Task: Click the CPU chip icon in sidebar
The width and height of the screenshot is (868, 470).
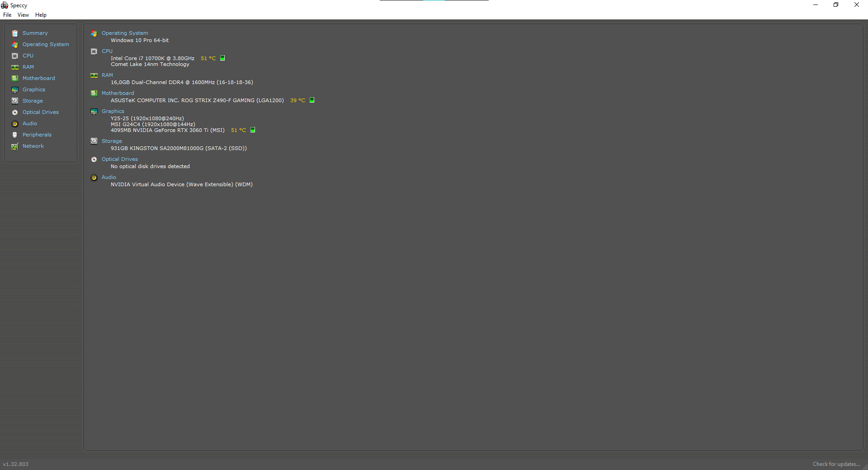Action: (15, 56)
